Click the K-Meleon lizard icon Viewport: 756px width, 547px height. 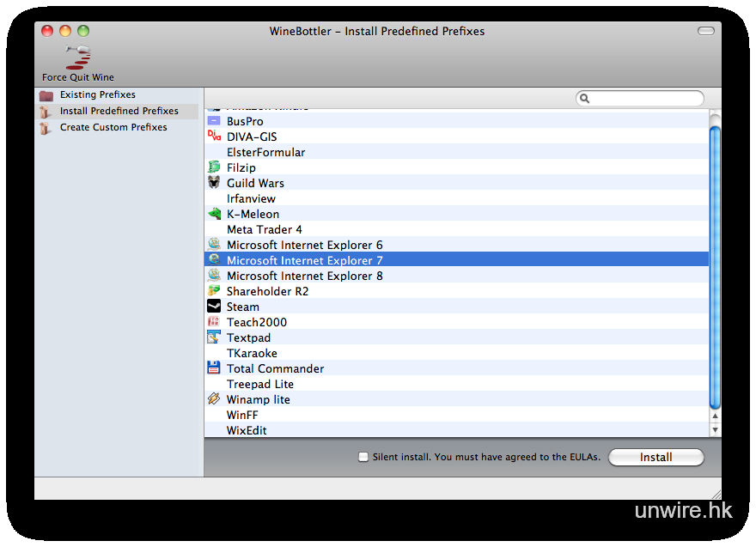214,214
